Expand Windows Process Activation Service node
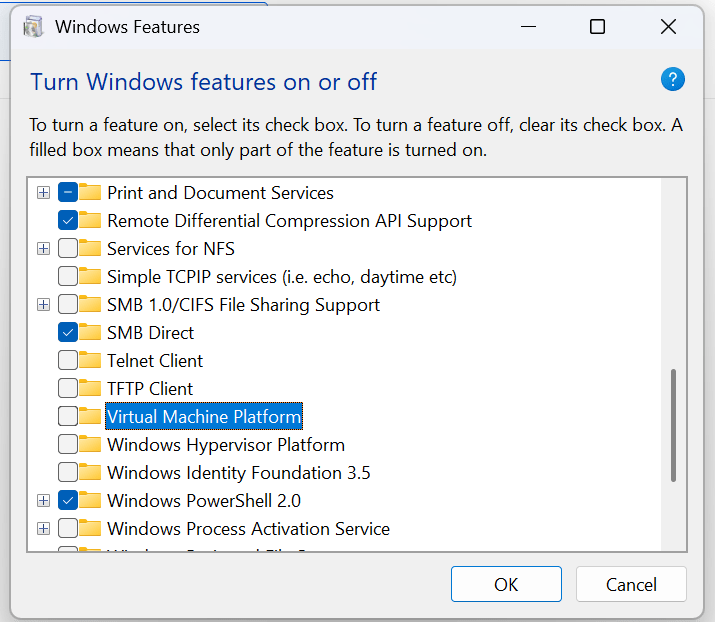 pyautogui.click(x=43, y=529)
